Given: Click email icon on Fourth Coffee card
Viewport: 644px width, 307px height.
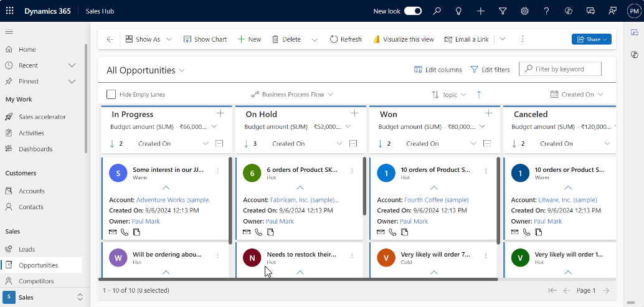Looking at the screenshot, I should click(x=381, y=232).
